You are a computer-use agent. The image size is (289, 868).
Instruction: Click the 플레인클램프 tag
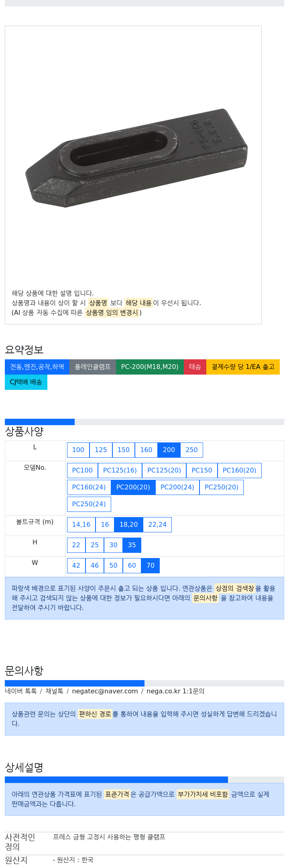[x=93, y=367]
